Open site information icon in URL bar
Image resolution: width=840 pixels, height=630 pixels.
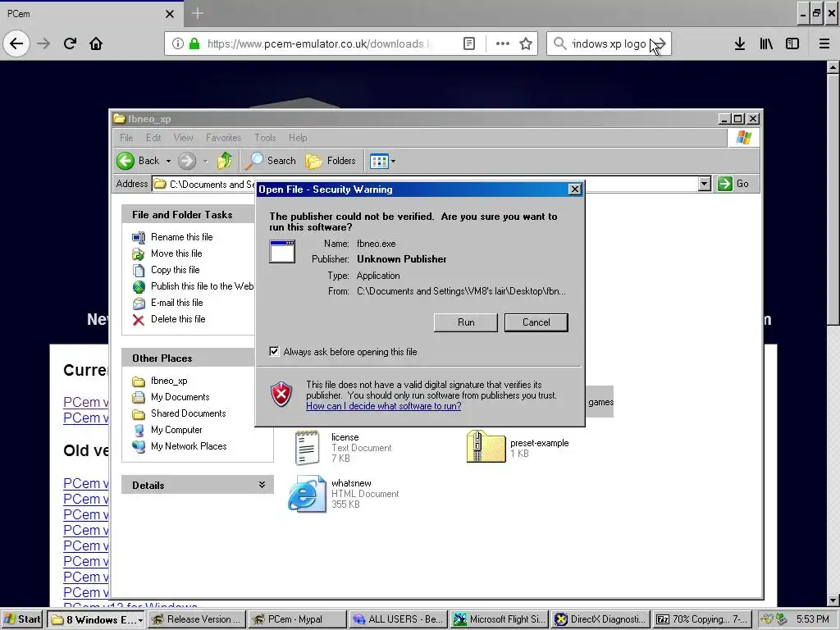(178, 43)
